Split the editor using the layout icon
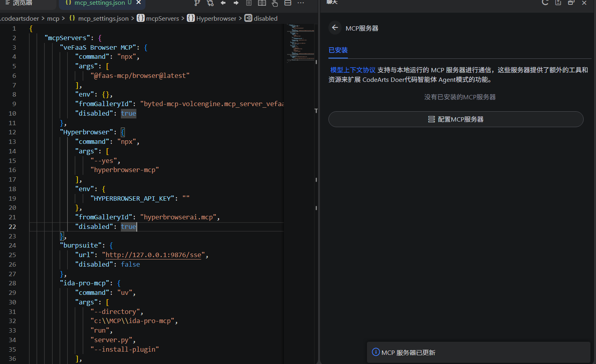 288,3
